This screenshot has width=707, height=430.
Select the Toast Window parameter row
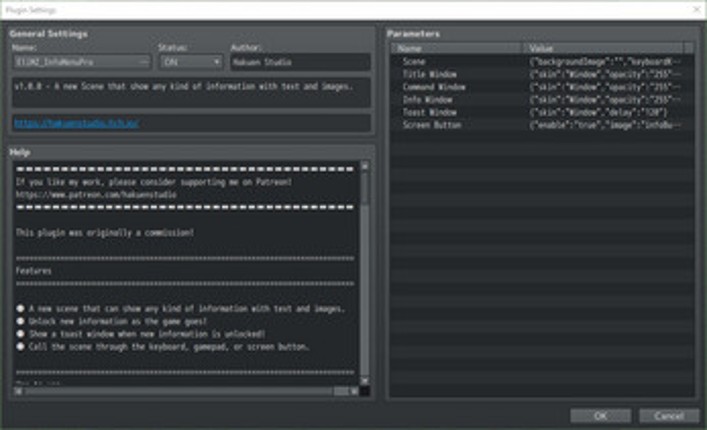pyautogui.click(x=542, y=112)
